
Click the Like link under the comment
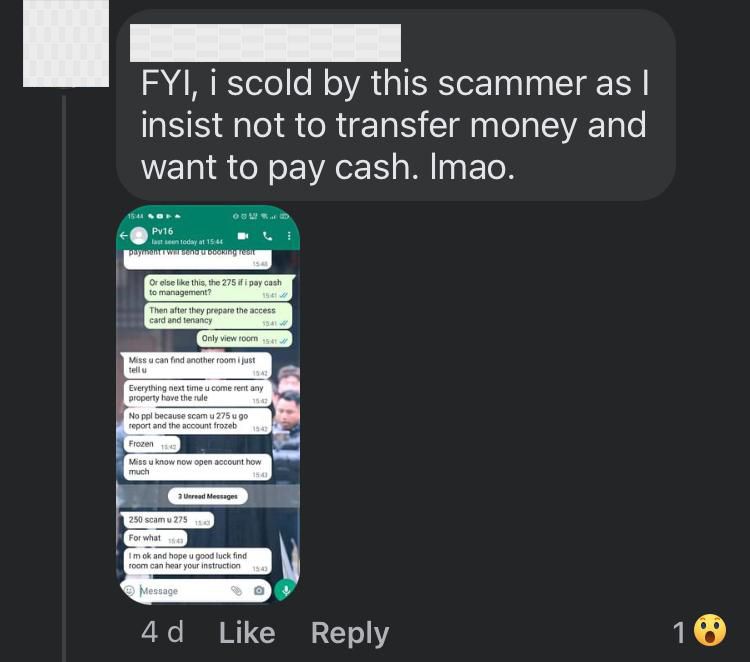click(x=247, y=633)
